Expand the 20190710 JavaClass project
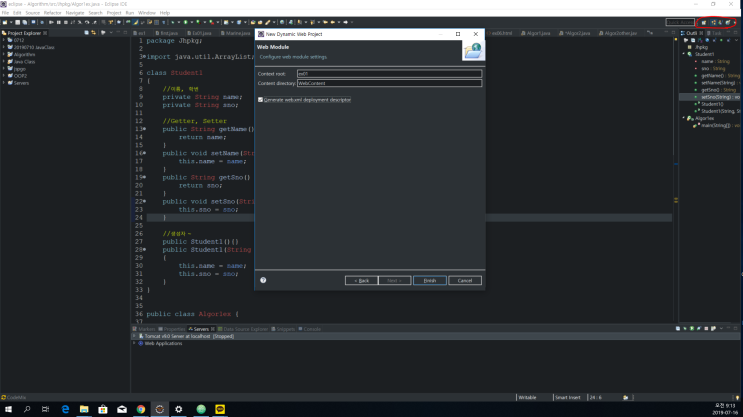 point(4,47)
